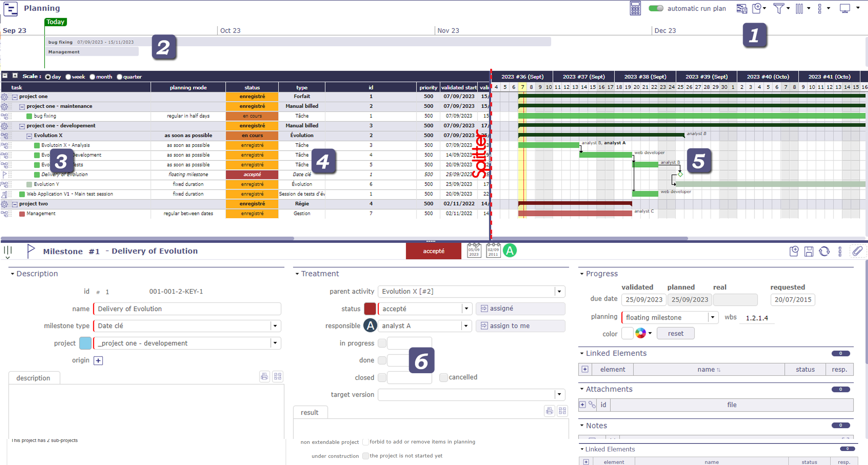868x465 pixels.
Task: Click the print icon above description editor
Action: pyautogui.click(x=265, y=376)
